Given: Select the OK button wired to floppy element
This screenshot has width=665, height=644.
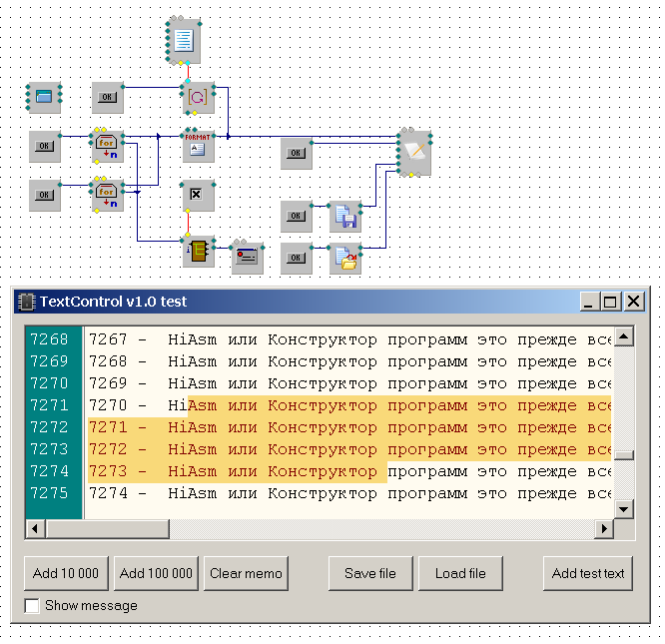Looking at the screenshot, I should (296, 217).
